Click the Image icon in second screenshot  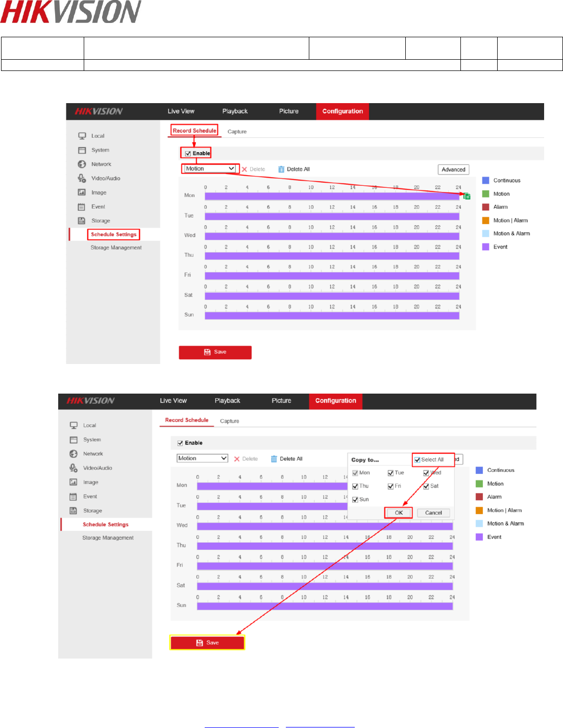(74, 482)
